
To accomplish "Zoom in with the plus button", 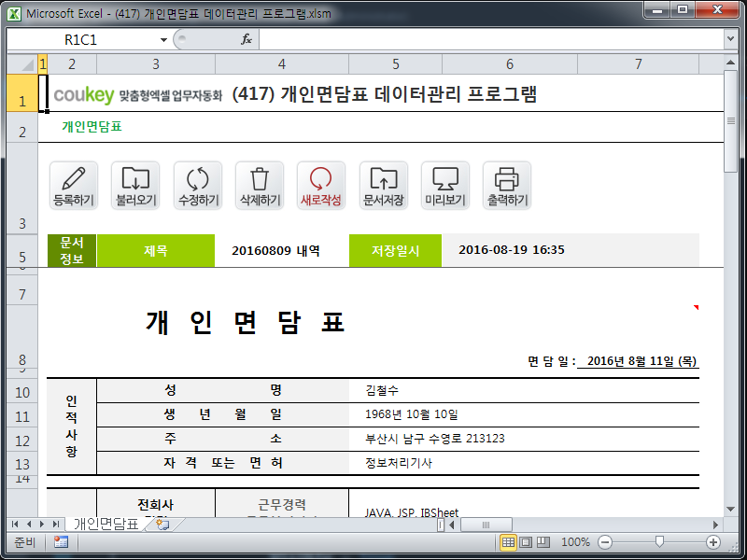I will coord(713,542).
